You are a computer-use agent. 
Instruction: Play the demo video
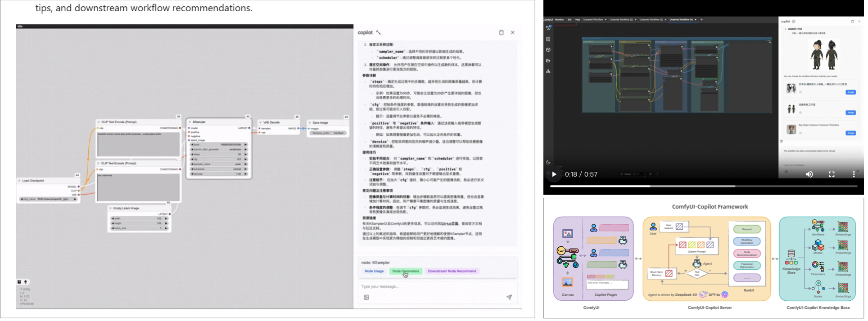pyautogui.click(x=554, y=174)
